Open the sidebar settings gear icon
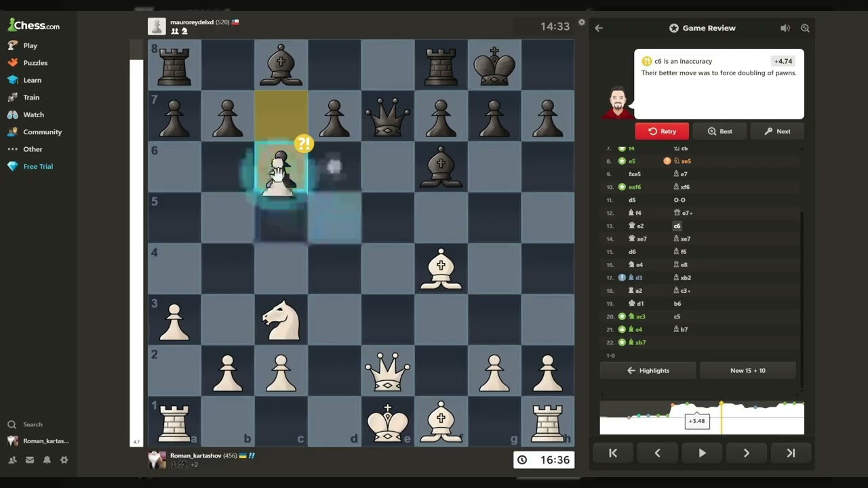868x488 pixels. pos(64,460)
